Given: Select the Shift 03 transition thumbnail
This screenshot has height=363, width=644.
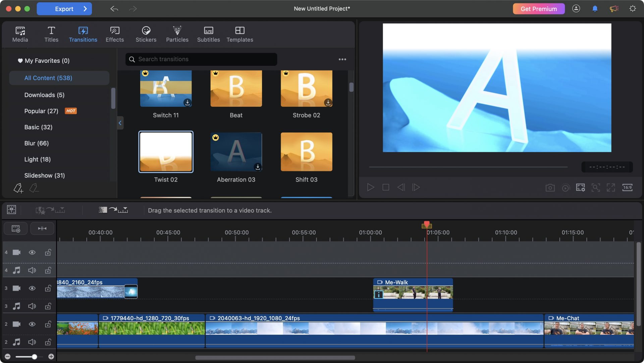Looking at the screenshot, I should (x=306, y=152).
